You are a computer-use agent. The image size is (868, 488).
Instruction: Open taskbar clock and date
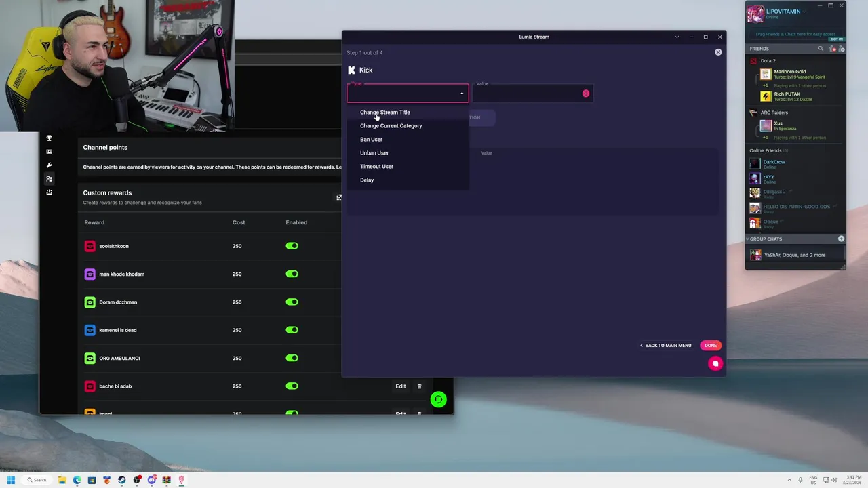[x=851, y=480]
